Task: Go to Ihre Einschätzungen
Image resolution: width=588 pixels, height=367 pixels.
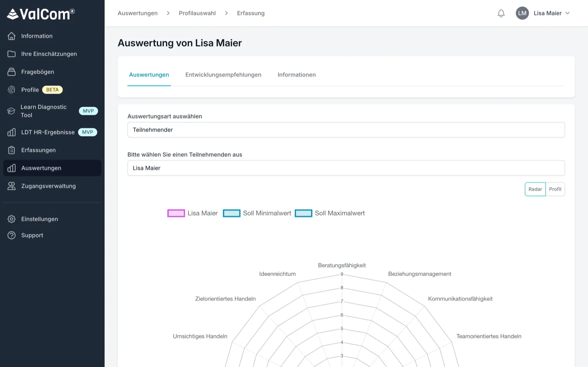Action: point(52,54)
